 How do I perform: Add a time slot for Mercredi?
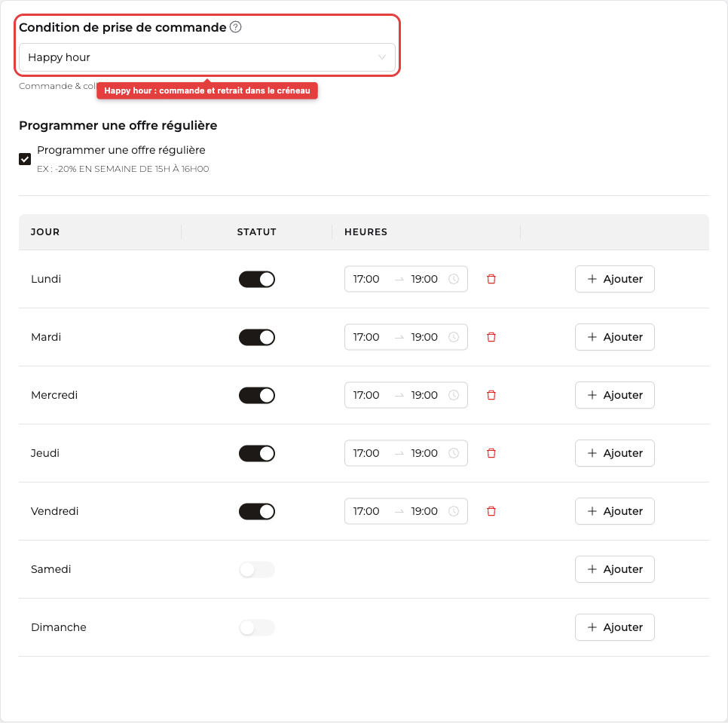point(615,395)
